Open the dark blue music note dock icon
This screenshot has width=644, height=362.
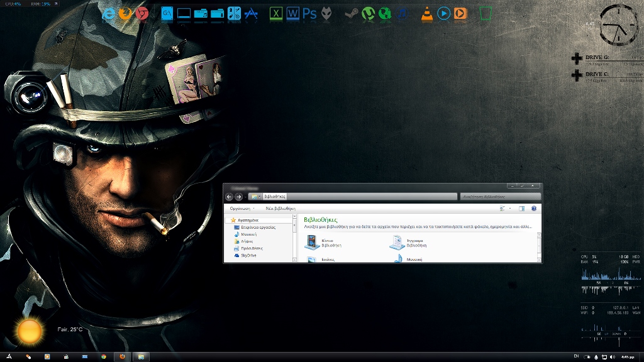[x=402, y=14]
